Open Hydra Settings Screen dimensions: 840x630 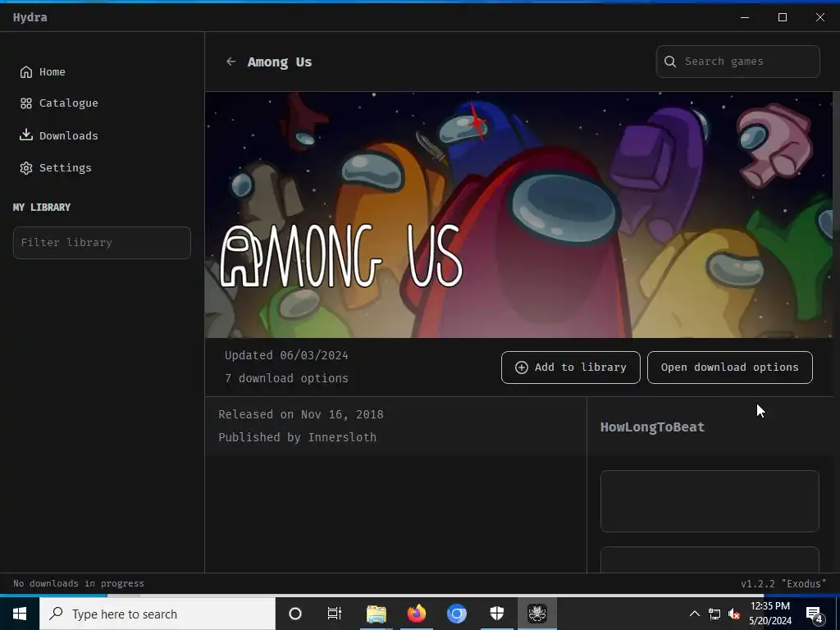(x=56, y=167)
